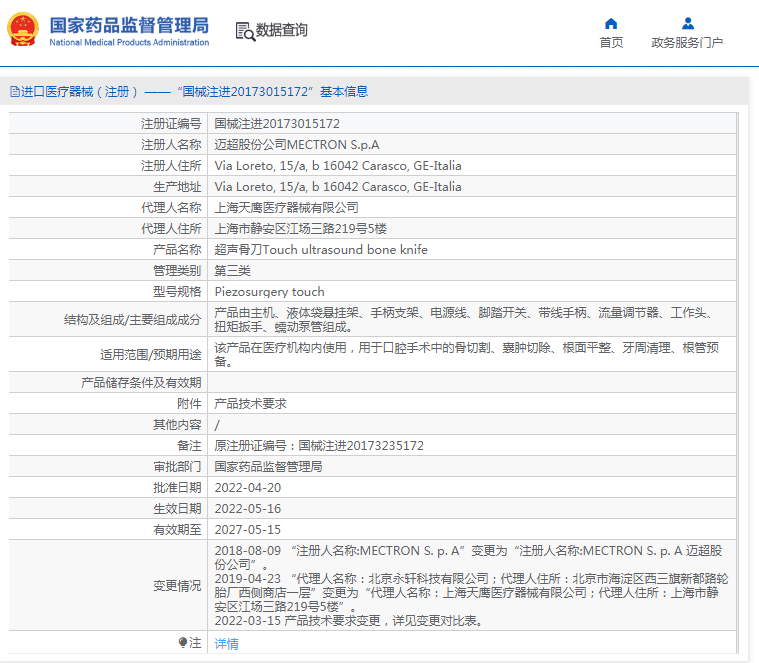Click the 备注 row label

189,446
